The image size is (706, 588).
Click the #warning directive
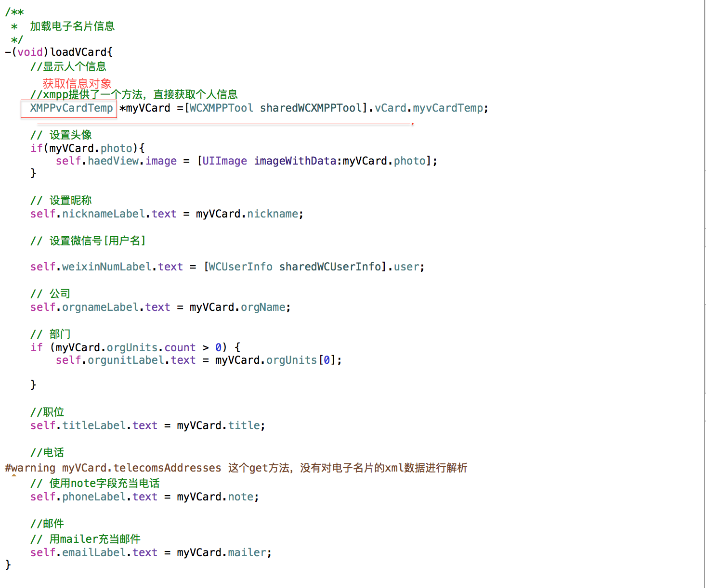coord(30,468)
